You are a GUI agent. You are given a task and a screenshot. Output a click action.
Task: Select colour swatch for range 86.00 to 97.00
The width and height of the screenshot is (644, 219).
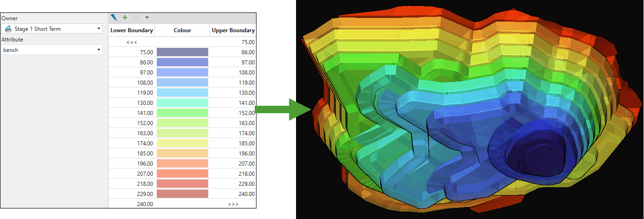pos(182,62)
